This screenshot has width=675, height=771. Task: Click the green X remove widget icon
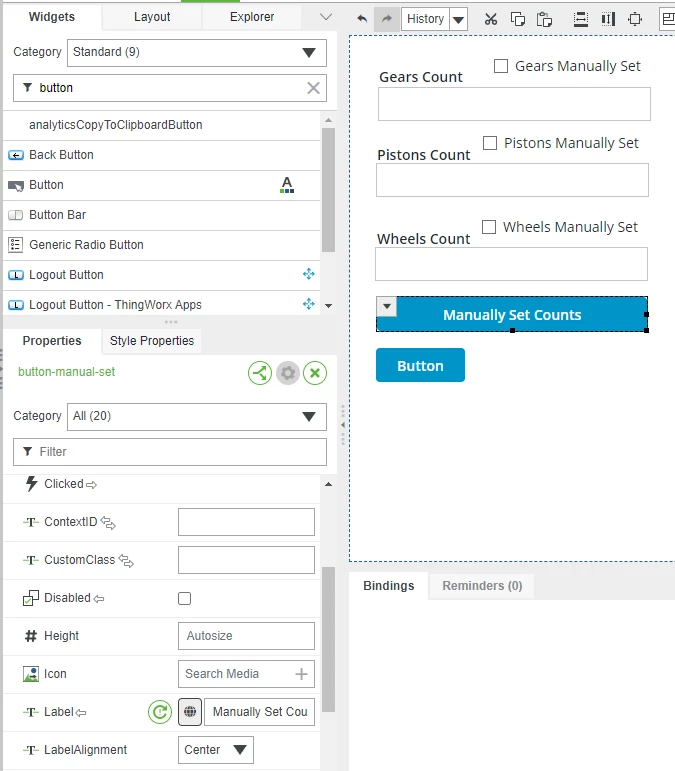tap(315, 373)
